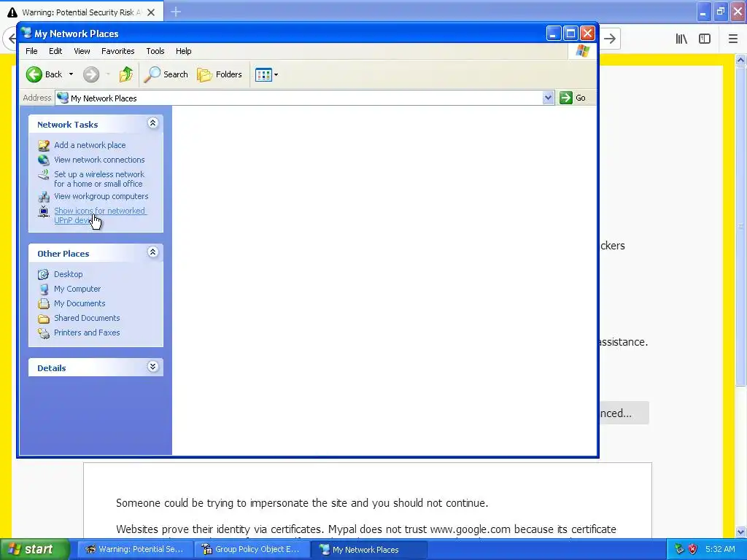
Task: Toggle the Folders pane button
Action: 220,74
